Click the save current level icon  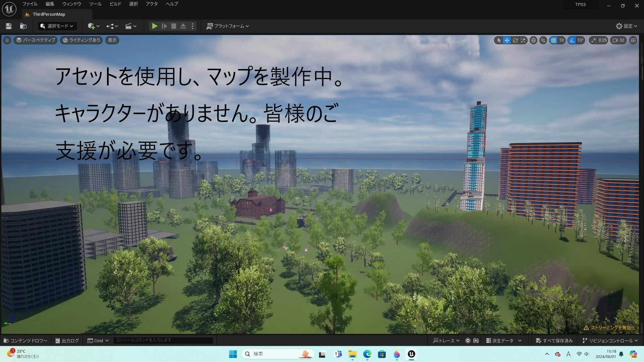click(x=9, y=26)
